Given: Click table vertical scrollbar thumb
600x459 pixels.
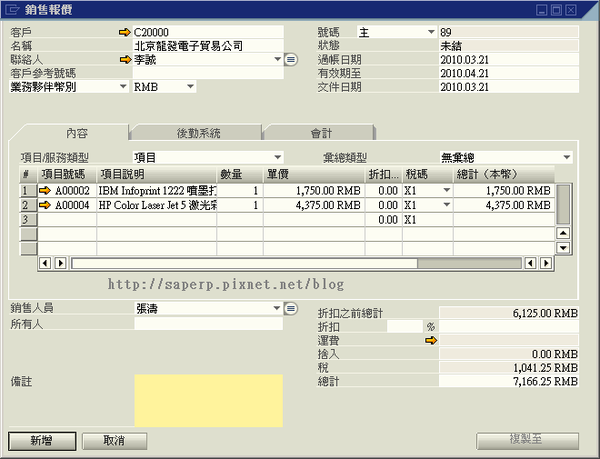Looking at the screenshot, I should tap(563, 204).
